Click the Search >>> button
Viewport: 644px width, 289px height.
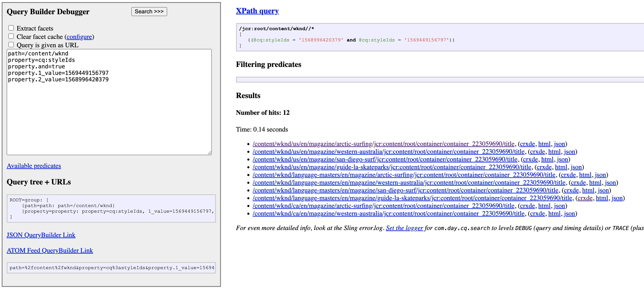pos(149,12)
